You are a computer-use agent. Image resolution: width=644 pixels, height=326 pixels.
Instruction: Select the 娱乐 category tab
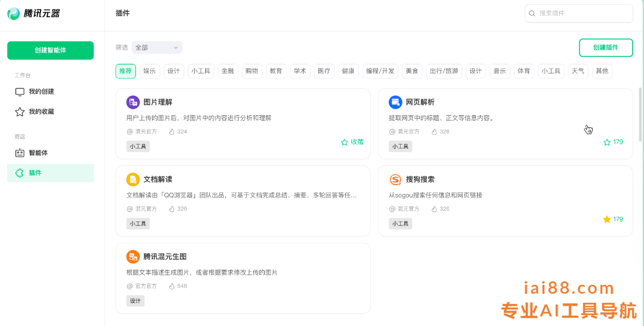point(149,71)
